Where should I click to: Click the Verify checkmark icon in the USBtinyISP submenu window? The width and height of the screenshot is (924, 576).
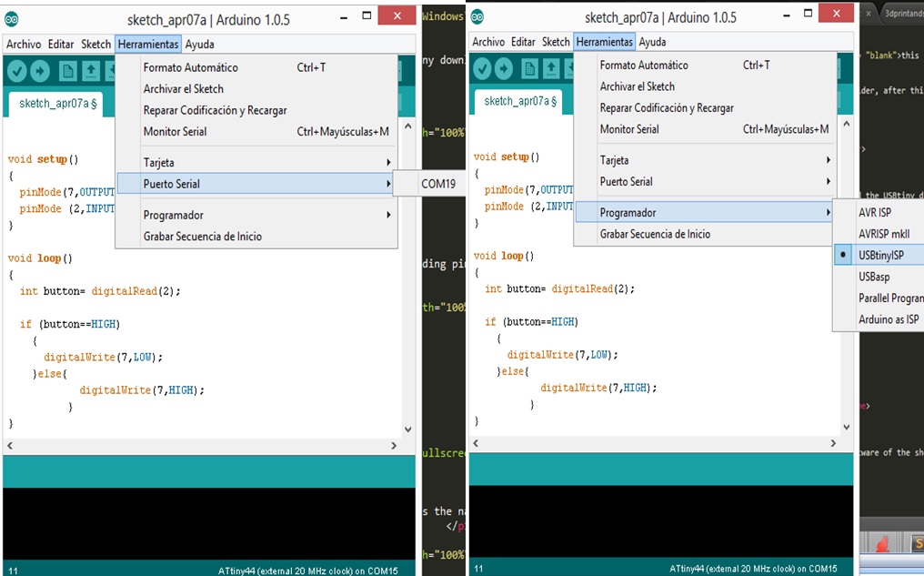[482, 69]
